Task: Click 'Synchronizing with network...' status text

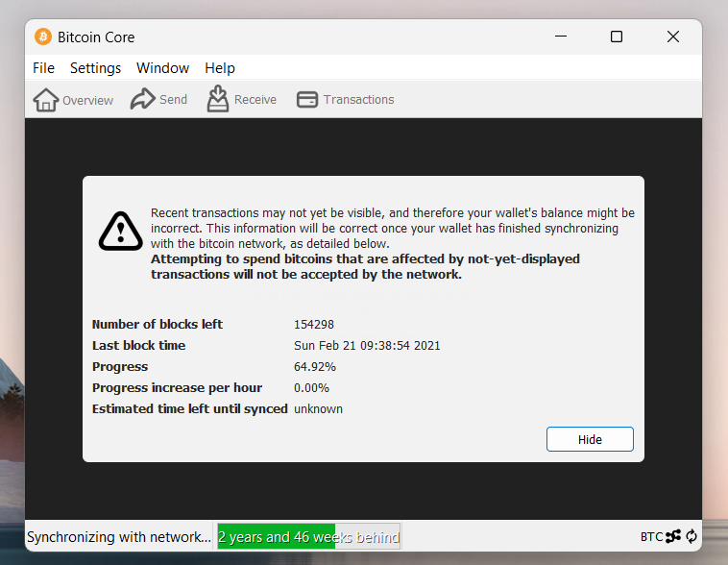Action: (x=119, y=537)
